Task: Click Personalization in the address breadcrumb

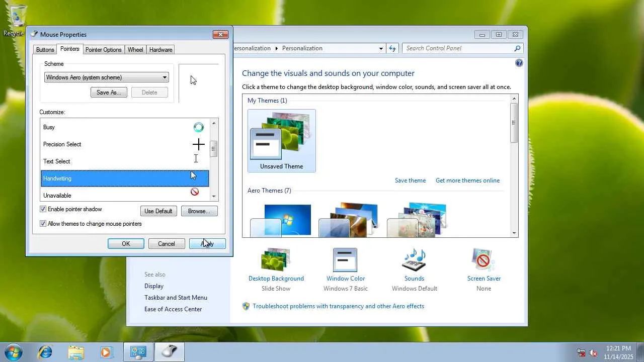Action: coord(302,48)
